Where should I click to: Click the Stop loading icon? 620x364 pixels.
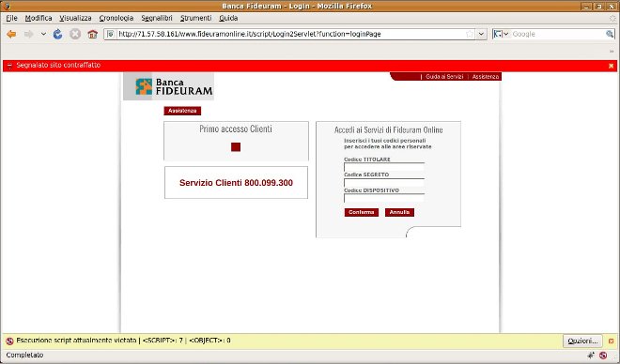pos(75,35)
